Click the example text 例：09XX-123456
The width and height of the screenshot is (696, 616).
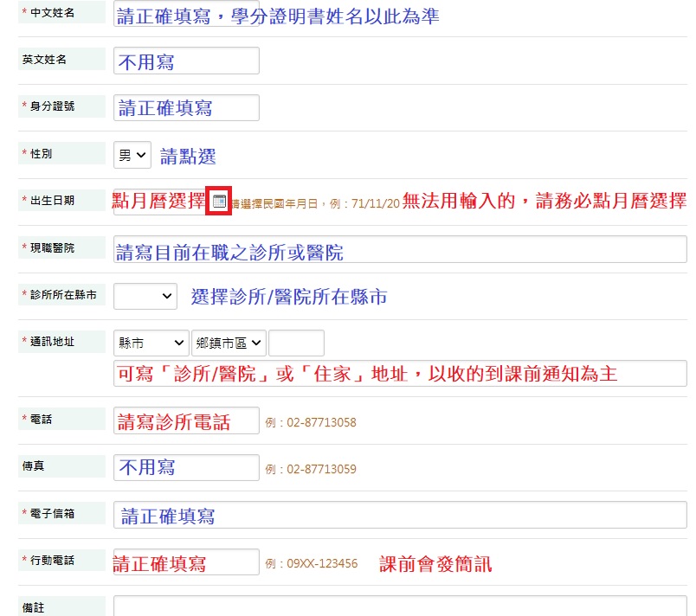pyautogui.click(x=311, y=564)
